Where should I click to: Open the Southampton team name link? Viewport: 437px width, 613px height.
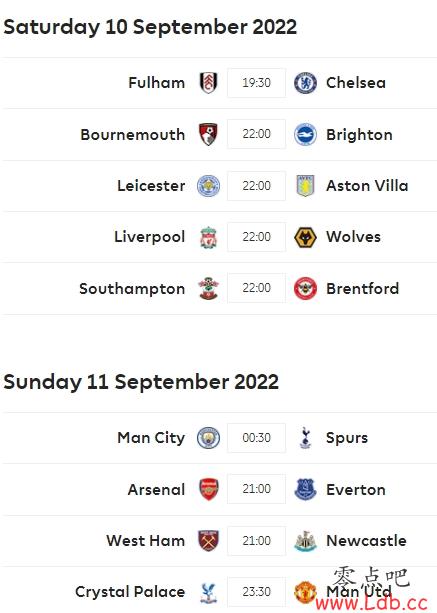tap(132, 289)
